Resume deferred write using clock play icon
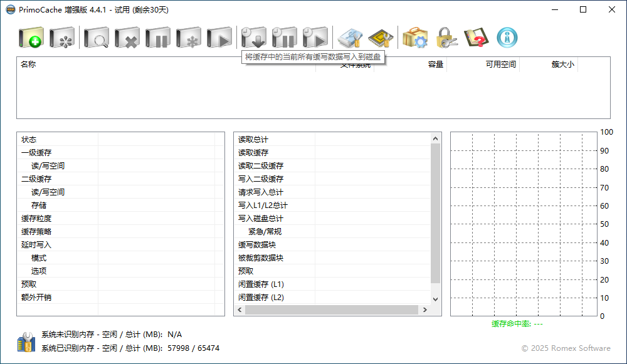 (x=315, y=38)
